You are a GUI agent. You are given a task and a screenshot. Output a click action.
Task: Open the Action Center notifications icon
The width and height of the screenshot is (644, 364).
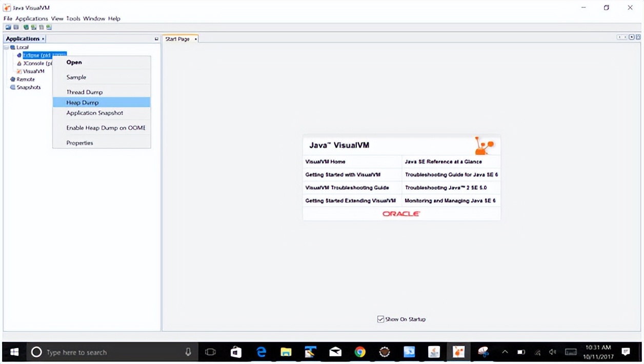(626, 352)
